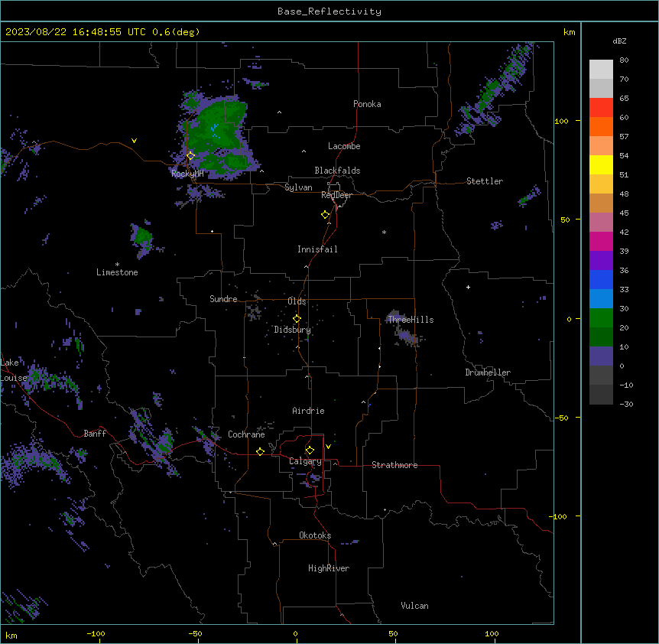Click the 45 value on the dBZ scale
Screen dimensions: 659x644
(624, 213)
